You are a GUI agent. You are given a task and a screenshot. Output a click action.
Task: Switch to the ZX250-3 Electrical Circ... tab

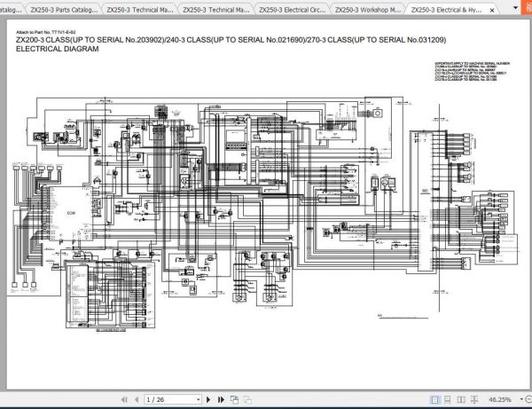pyautogui.click(x=292, y=10)
